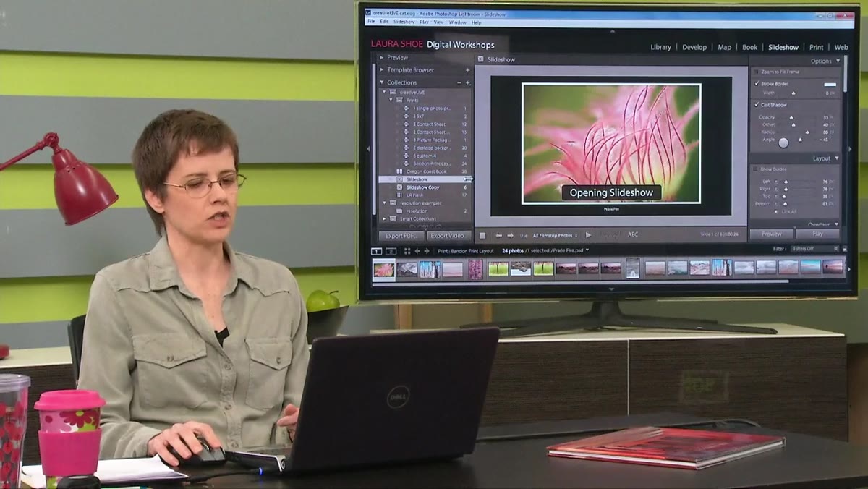Image resolution: width=868 pixels, height=489 pixels.
Task: Click the angle dial for cast shadow
Action: click(x=783, y=143)
